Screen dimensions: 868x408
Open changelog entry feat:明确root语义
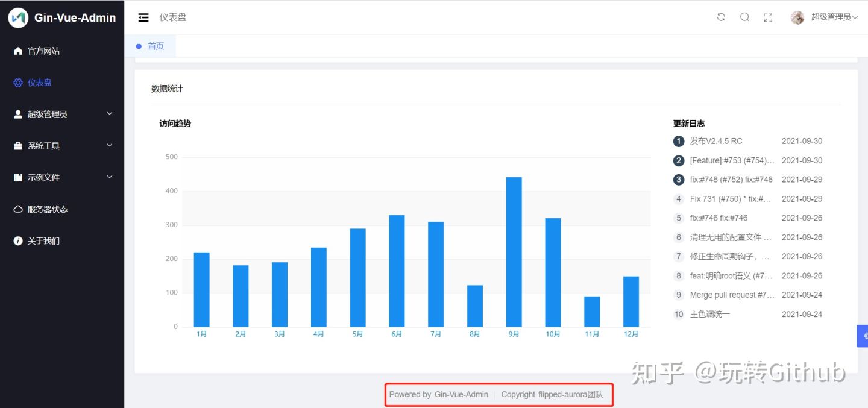(x=731, y=275)
